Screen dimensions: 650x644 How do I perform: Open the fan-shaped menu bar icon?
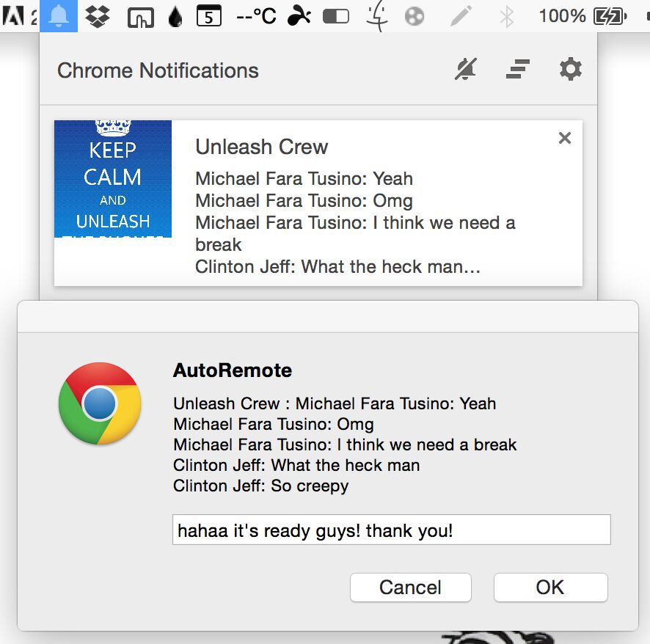pos(299,17)
